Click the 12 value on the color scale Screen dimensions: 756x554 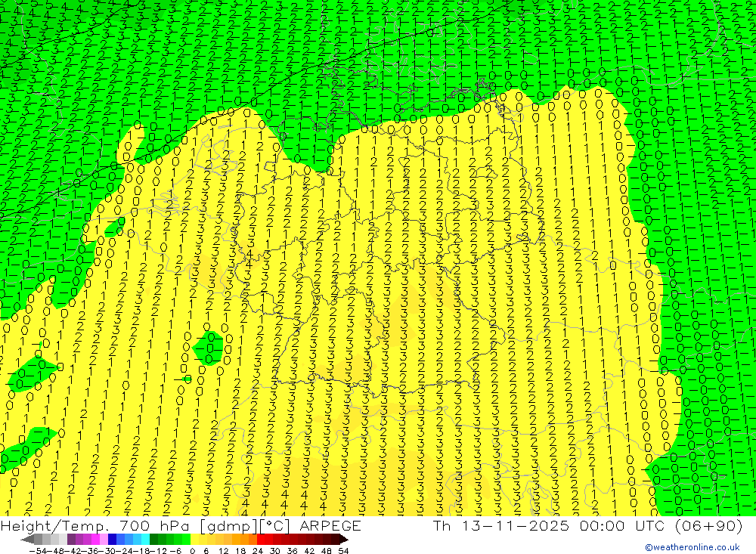coord(224,551)
